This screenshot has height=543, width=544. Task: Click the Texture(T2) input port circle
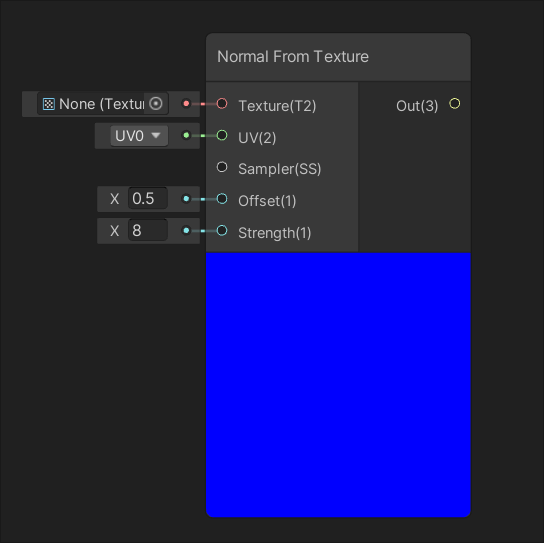[x=222, y=103]
